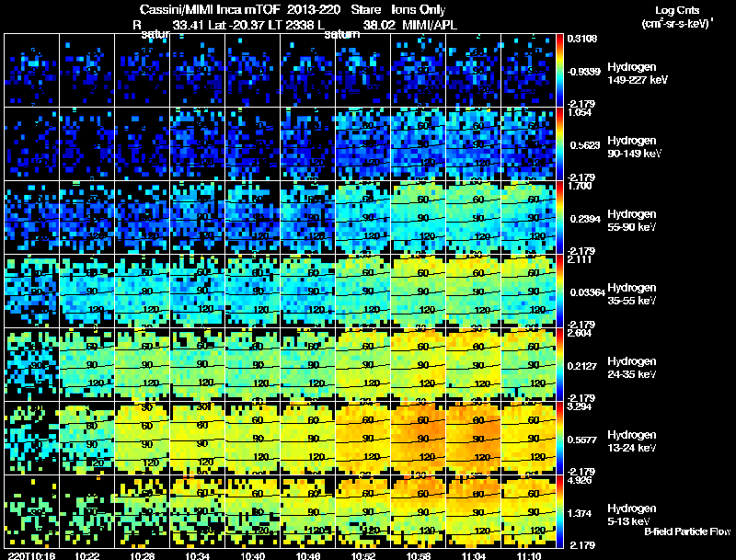This screenshot has width=736, height=560.
Task: Click the '10:22' time axis label
Action: [x=87, y=555]
